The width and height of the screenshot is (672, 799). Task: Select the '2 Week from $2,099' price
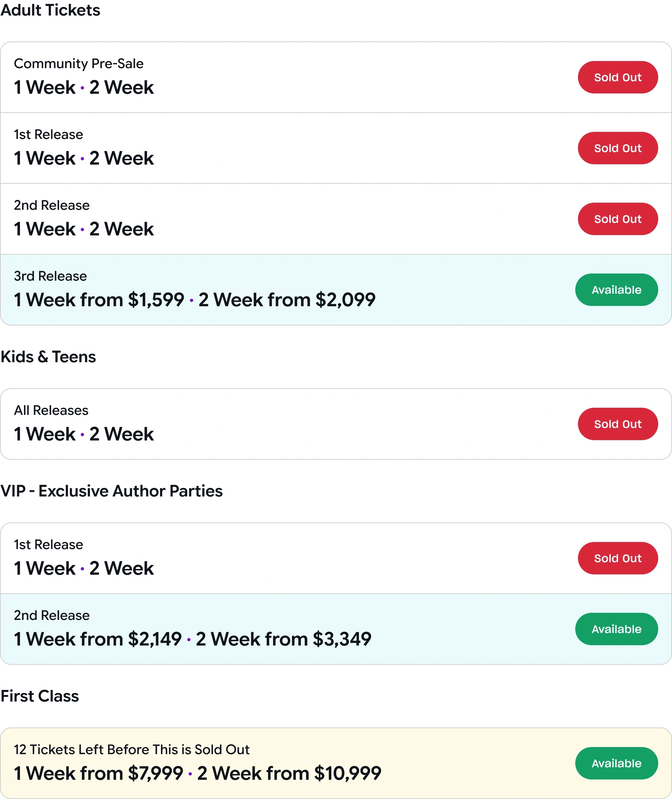tap(287, 300)
